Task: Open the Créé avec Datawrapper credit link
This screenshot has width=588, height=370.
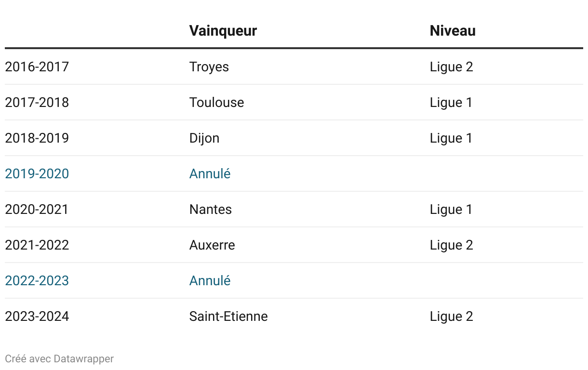Action: (x=59, y=358)
